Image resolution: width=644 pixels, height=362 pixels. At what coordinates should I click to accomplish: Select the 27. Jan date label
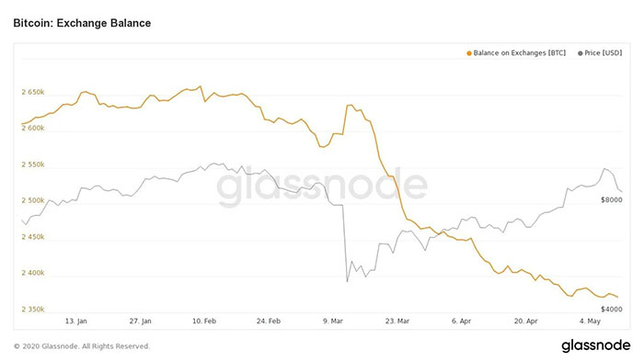click(141, 321)
